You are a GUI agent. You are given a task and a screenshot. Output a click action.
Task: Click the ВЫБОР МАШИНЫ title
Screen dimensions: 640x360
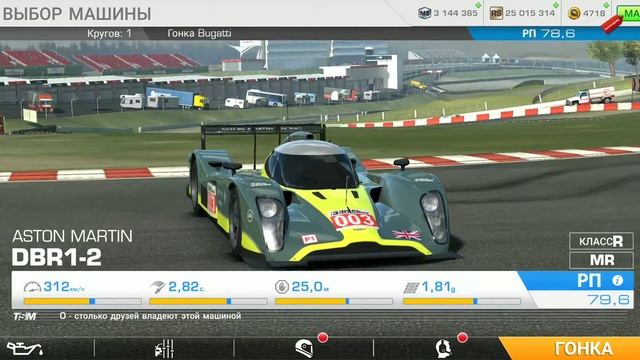coord(77,13)
